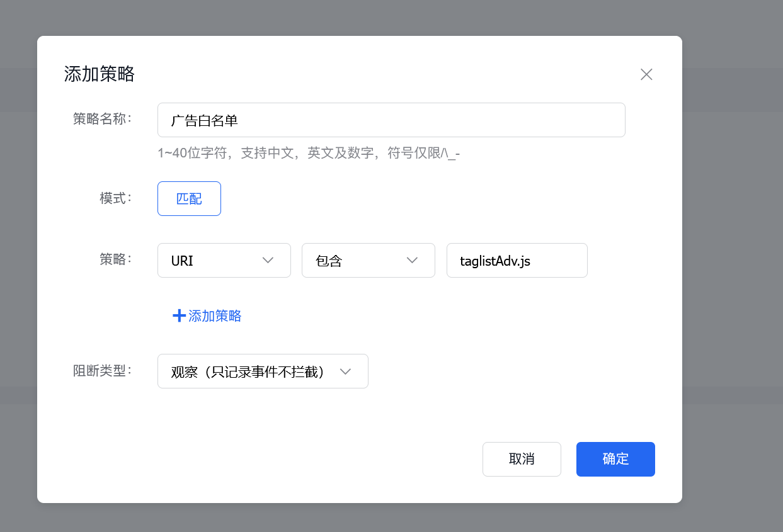The image size is (783, 532).
Task: Cancel the dialog with the 取消 button
Action: click(522, 459)
